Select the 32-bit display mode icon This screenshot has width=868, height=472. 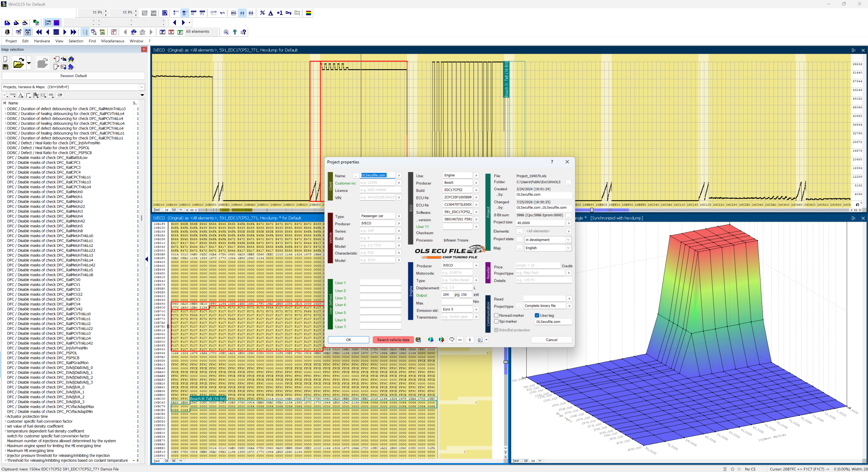tap(193, 13)
